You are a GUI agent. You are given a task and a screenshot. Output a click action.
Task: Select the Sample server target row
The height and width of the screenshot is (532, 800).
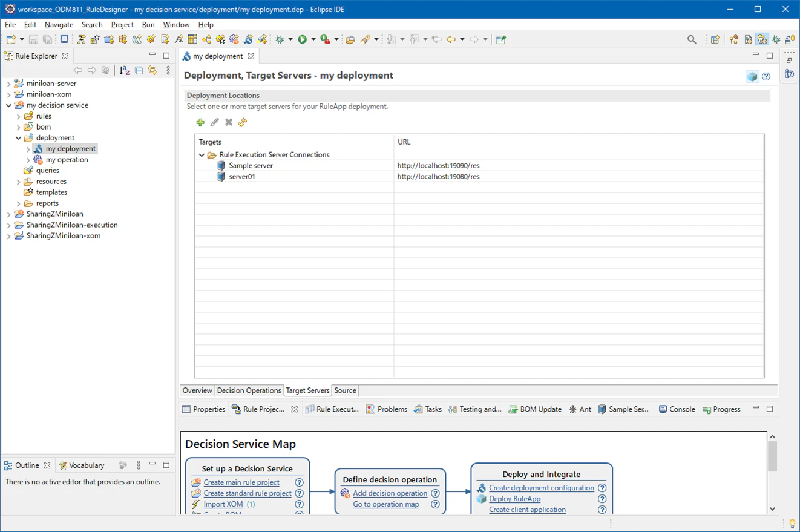click(479, 166)
